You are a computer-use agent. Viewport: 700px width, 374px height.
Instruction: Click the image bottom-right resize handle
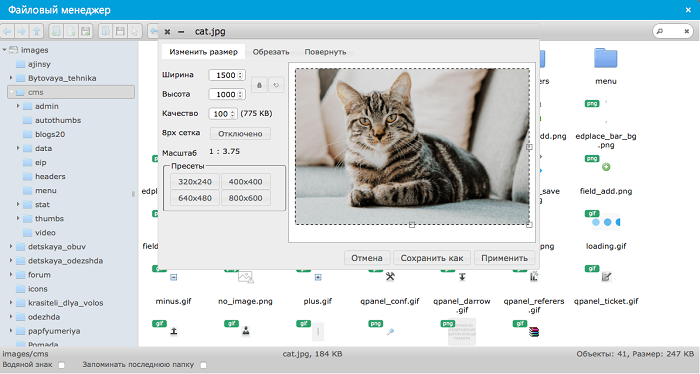click(529, 225)
